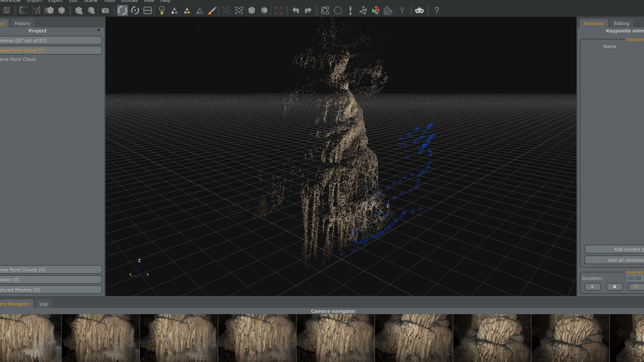Open the Utilities menu
Screen dimensions: 644x362
pos(129,1)
